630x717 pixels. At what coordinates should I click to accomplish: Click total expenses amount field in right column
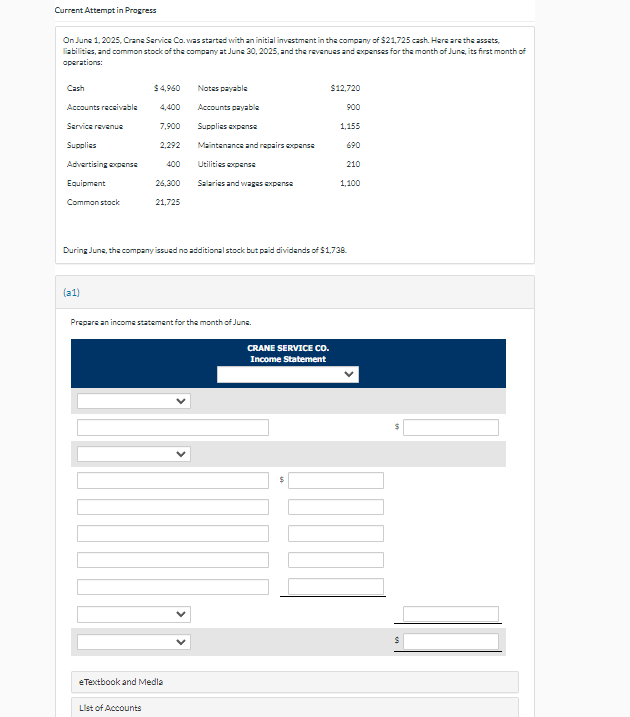pos(451,614)
